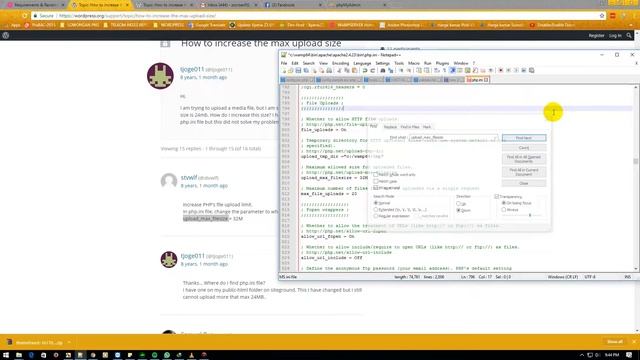Image resolution: width=640 pixels, height=360 pixels.
Task: Open File Explorer from taskbar
Action: click(x=19, y=355)
